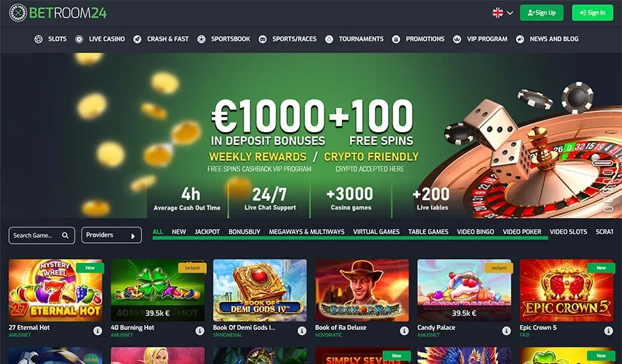Image resolution: width=622 pixels, height=364 pixels.
Task: Open the Slots section via its icon
Action: pyautogui.click(x=38, y=39)
